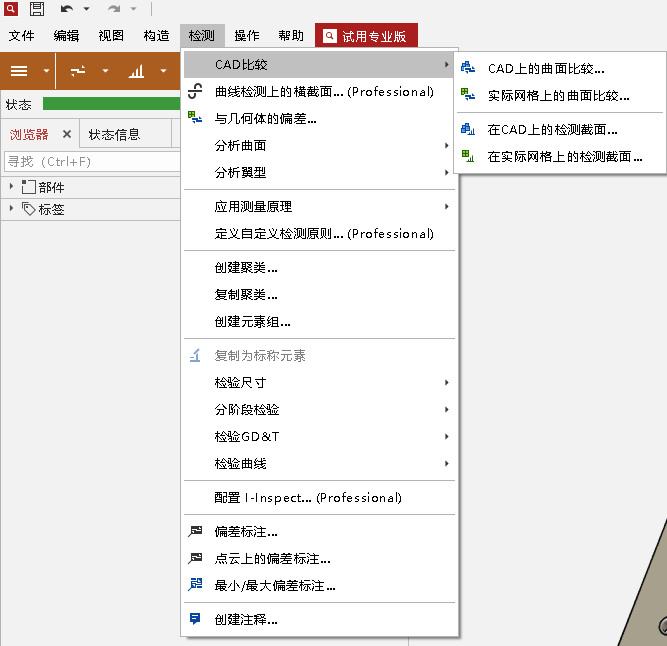Click the 试用专业版 button
667x646 pixels.
(x=366, y=36)
